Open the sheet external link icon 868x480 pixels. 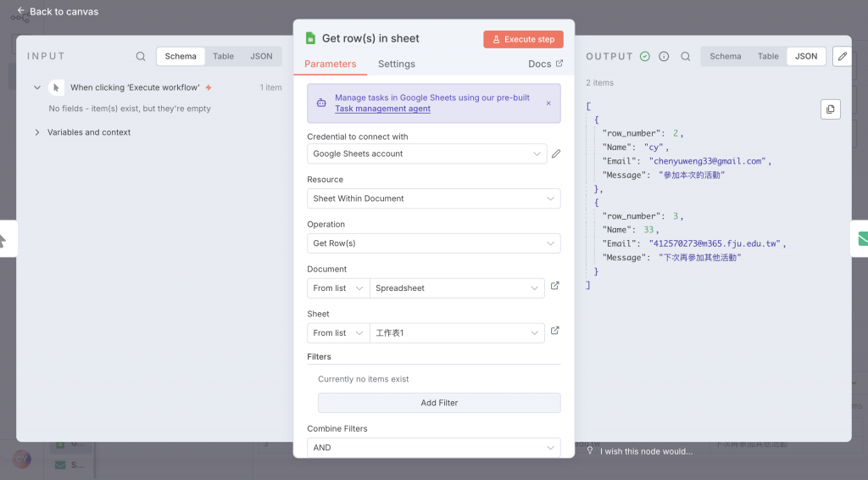[554, 331]
